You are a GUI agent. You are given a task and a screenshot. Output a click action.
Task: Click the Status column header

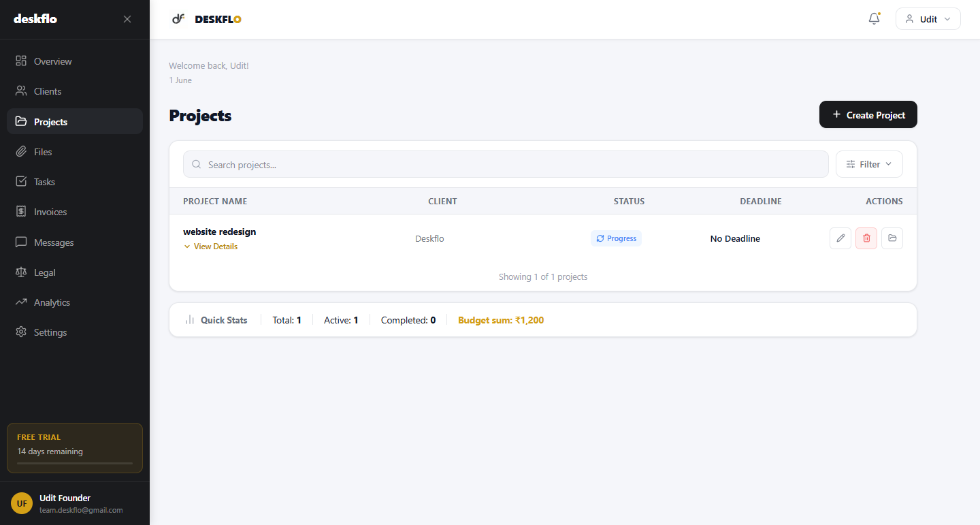[629, 201]
